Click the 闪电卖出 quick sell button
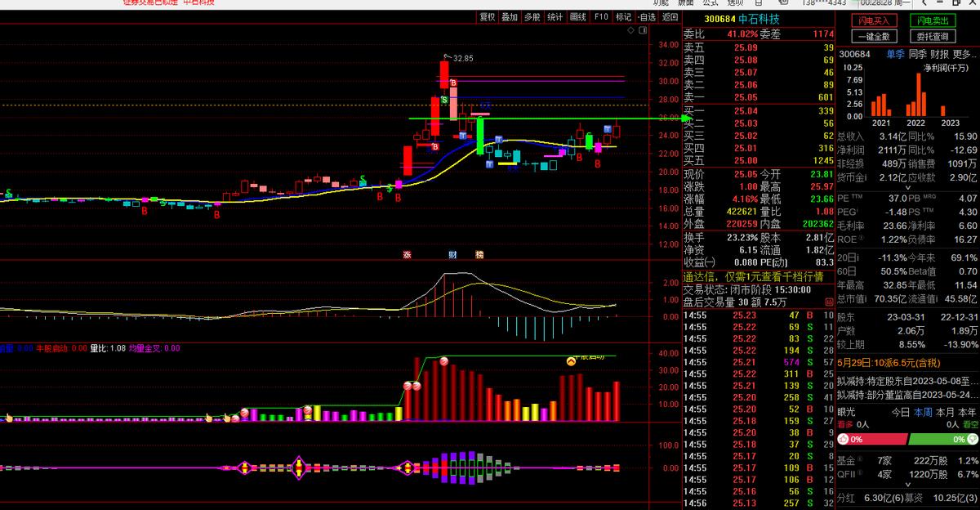The height and width of the screenshot is (510, 980). [932, 20]
